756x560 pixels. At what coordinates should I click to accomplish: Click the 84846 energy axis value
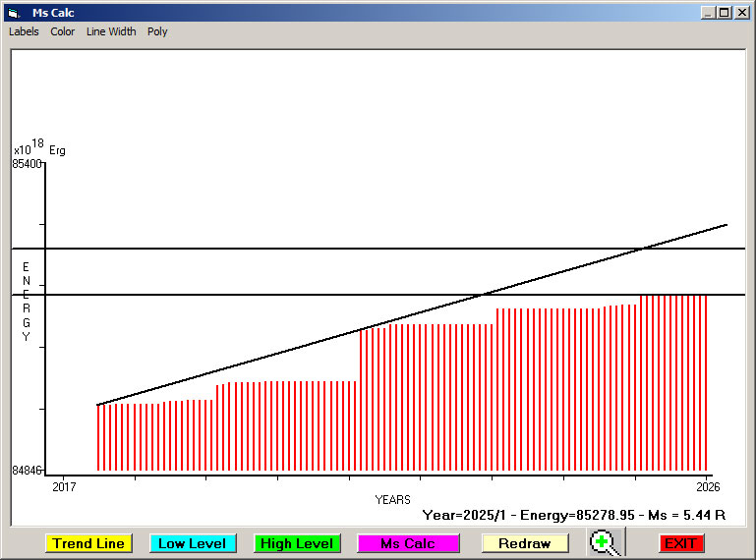[x=27, y=471]
